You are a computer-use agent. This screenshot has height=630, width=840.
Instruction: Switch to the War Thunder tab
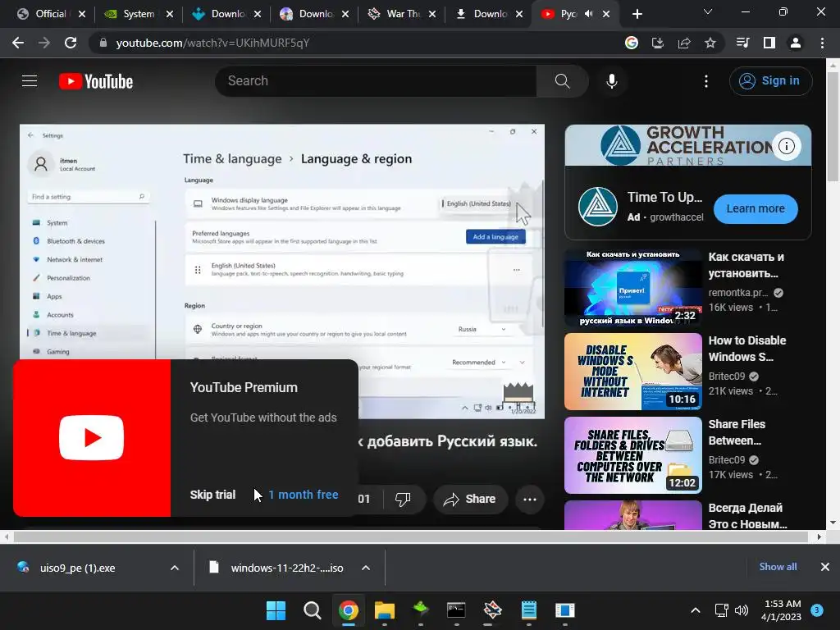403,14
